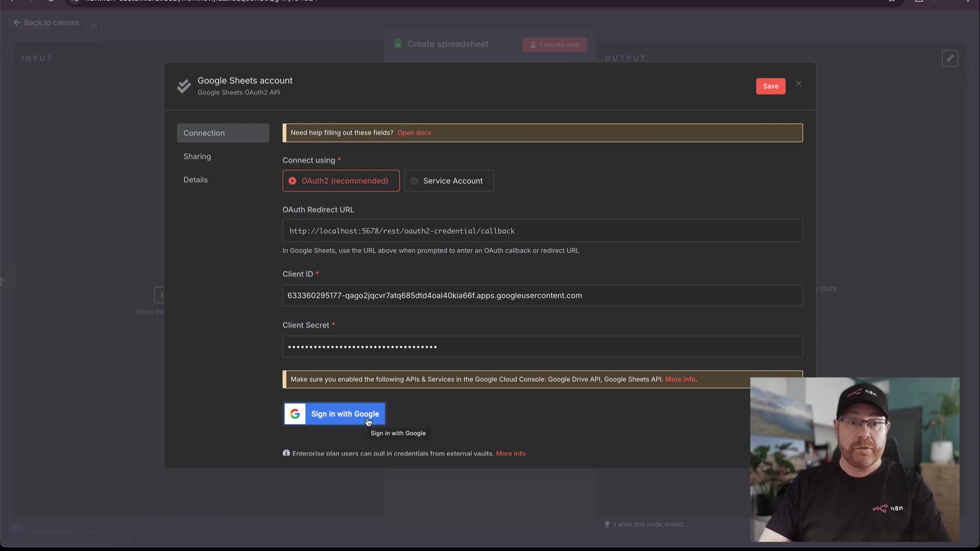Image resolution: width=980 pixels, height=551 pixels.
Task: Close the credentials dialog with X
Action: pos(799,84)
